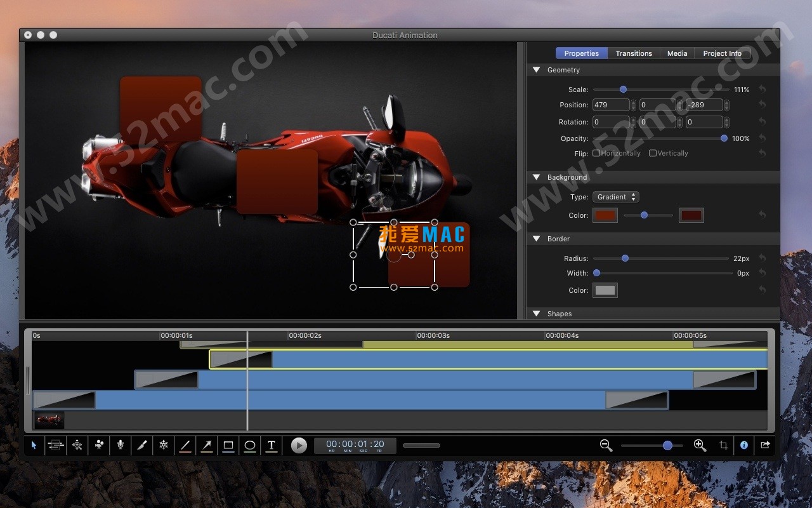Click the share export icon
The height and width of the screenshot is (508, 812).
(x=765, y=446)
